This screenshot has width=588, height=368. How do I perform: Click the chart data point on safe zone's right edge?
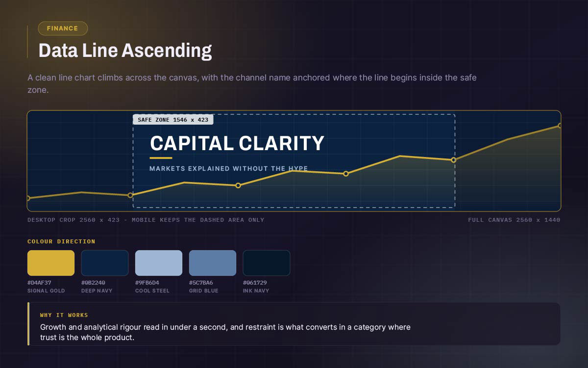click(453, 160)
